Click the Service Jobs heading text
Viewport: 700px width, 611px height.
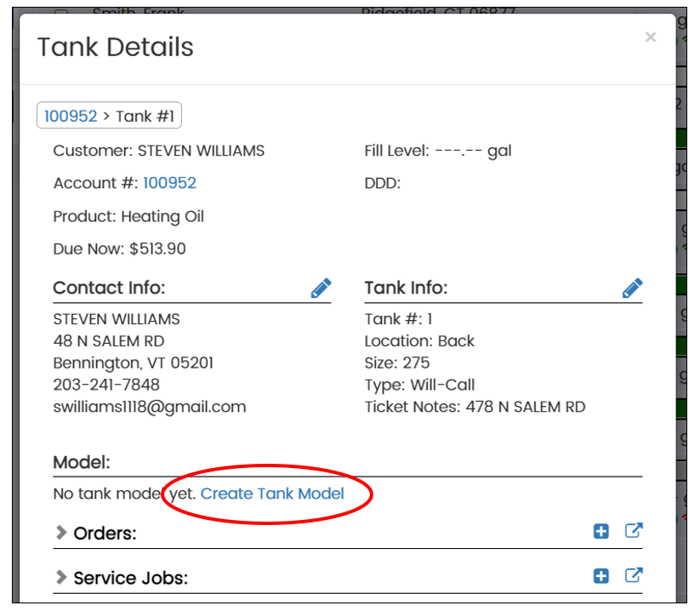130,579
